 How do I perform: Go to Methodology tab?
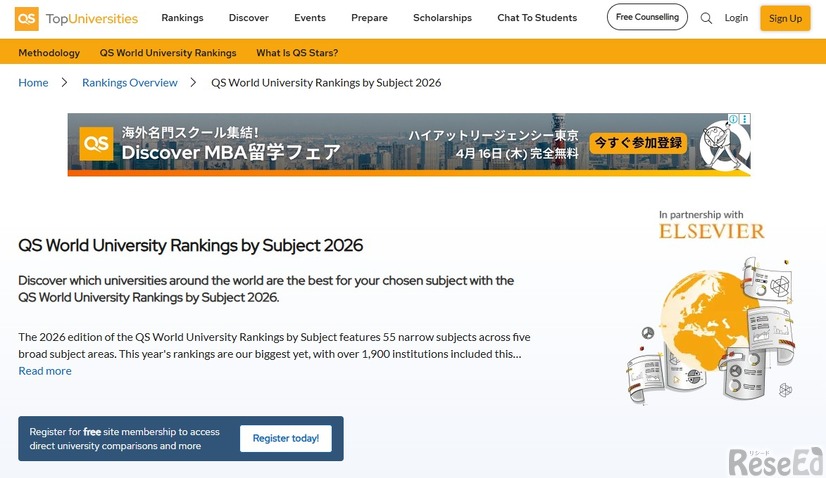pyautogui.click(x=49, y=53)
